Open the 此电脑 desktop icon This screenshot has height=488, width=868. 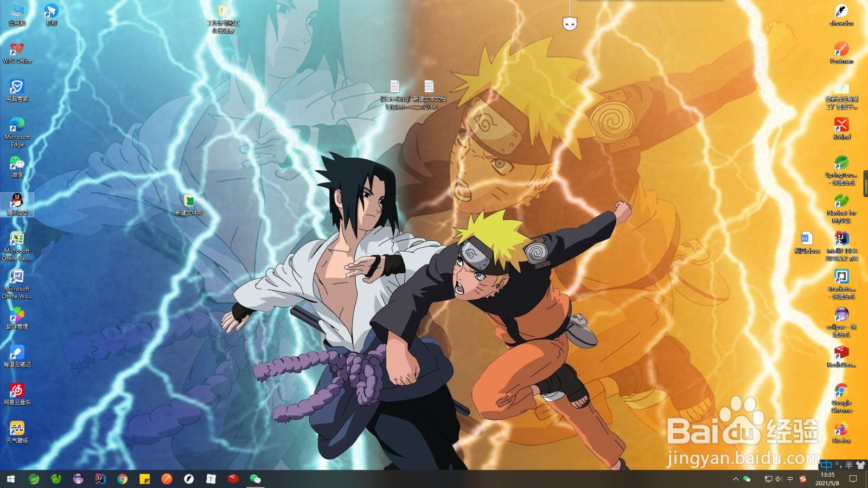click(x=17, y=15)
